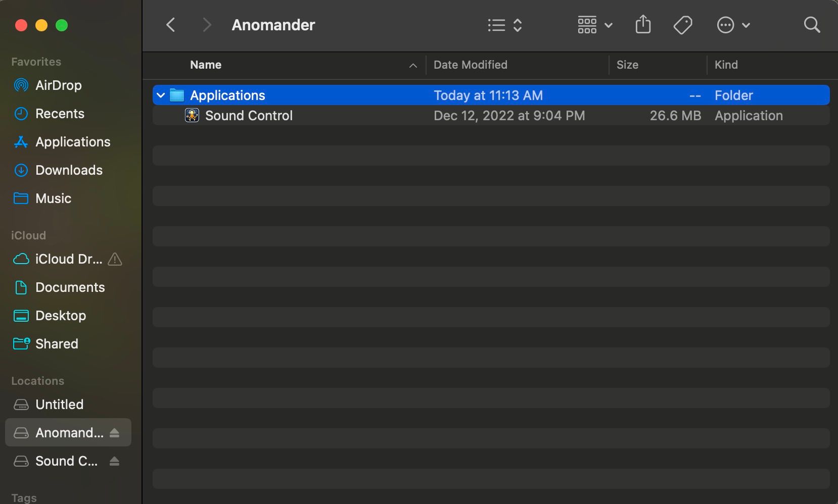Open iCloud Drive in the sidebar
The height and width of the screenshot is (504, 838).
pos(69,259)
